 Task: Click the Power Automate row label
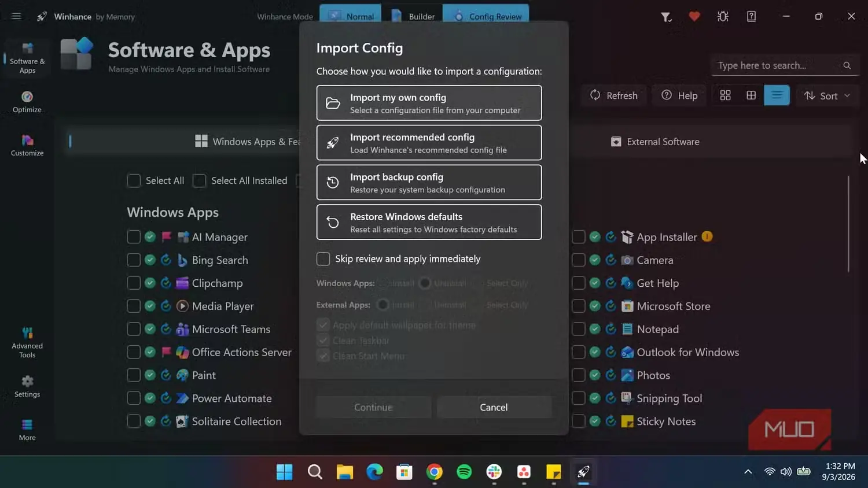pyautogui.click(x=231, y=398)
